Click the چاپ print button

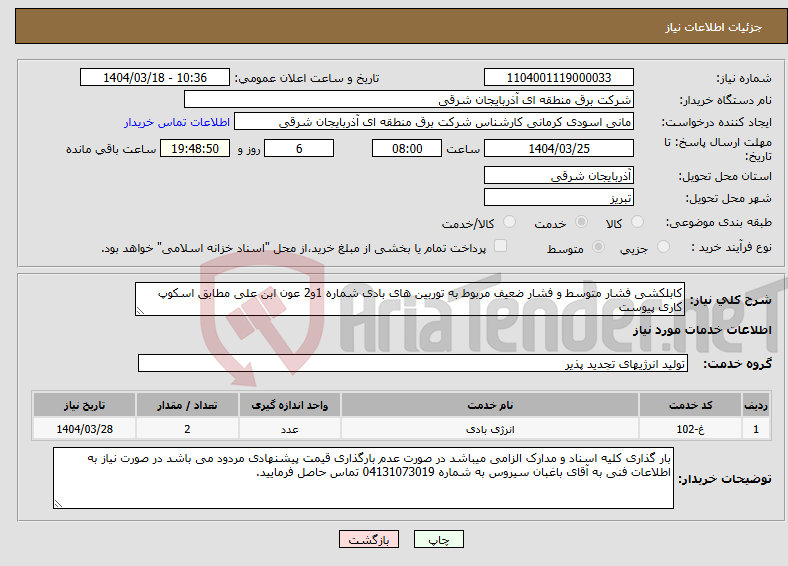pos(439,539)
